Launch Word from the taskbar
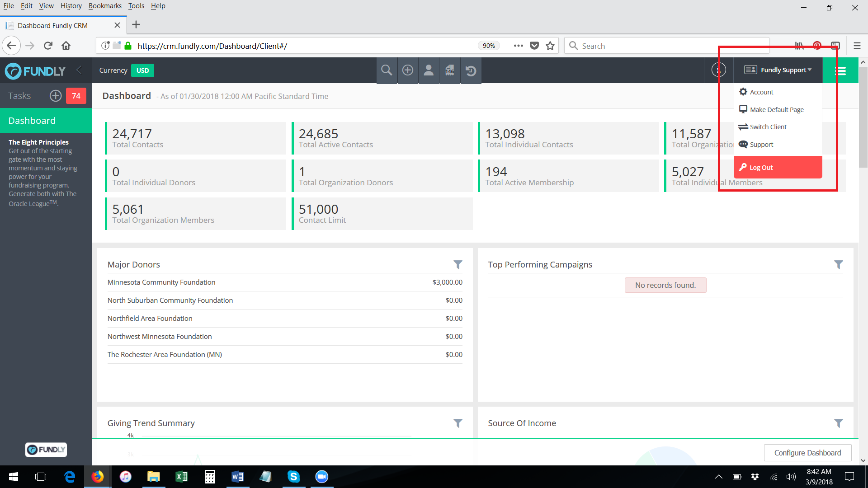Screen dimensions: 868x488 tap(238, 477)
